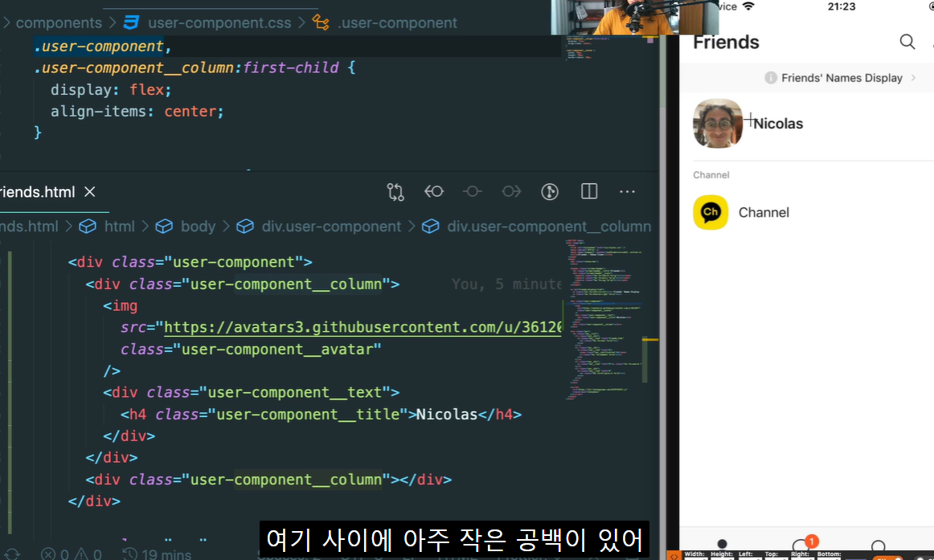Click the yellow Ch channel icon

point(711,212)
